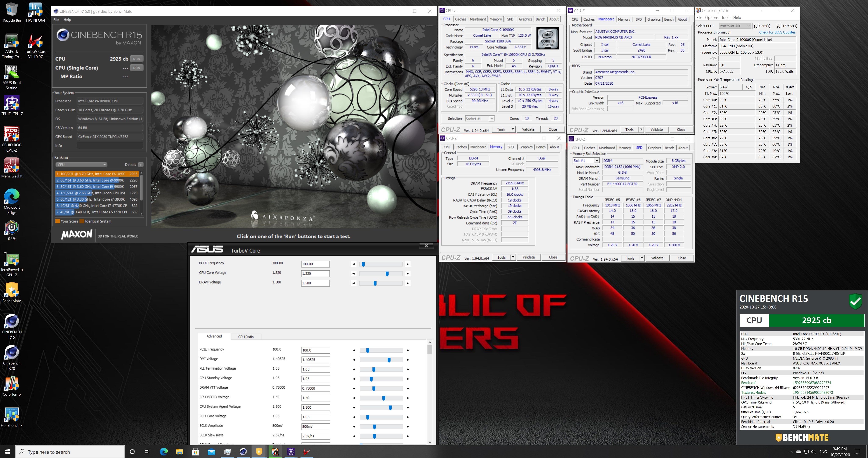Open the Recycle Bin desktop icon
This screenshot has height=458, width=868.
click(x=11, y=13)
